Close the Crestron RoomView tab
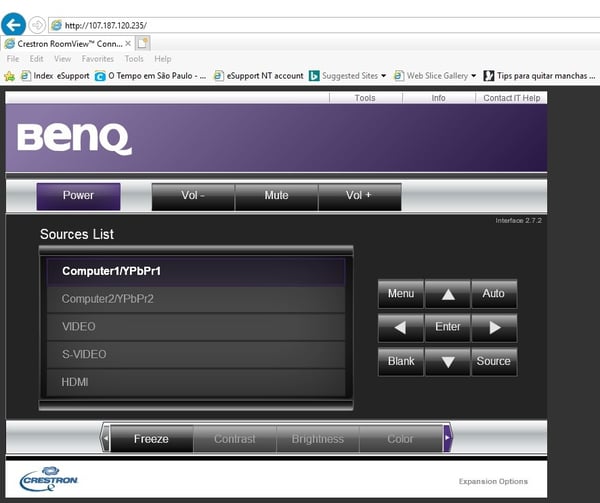This screenshot has height=503, width=600. tap(128, 44)
